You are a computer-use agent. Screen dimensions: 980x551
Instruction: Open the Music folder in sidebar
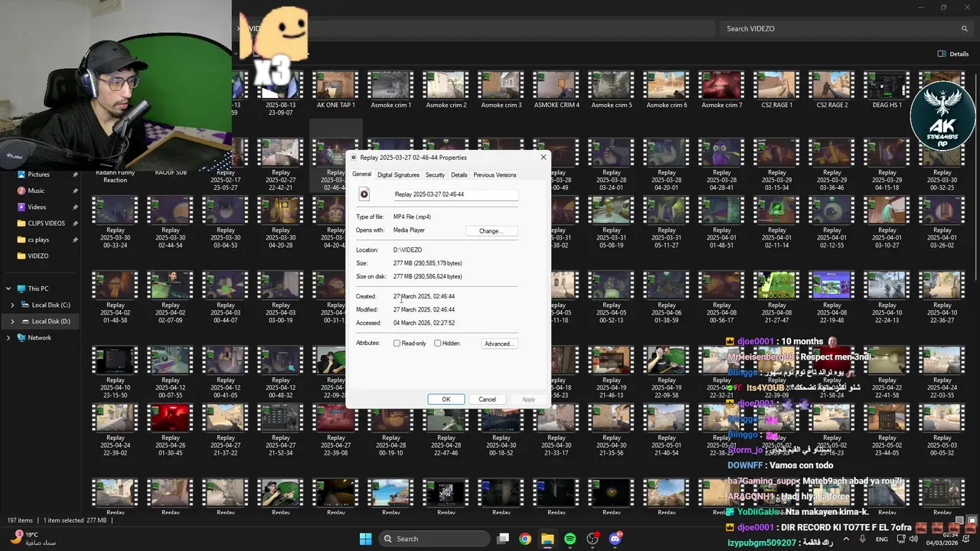point(36,191)
